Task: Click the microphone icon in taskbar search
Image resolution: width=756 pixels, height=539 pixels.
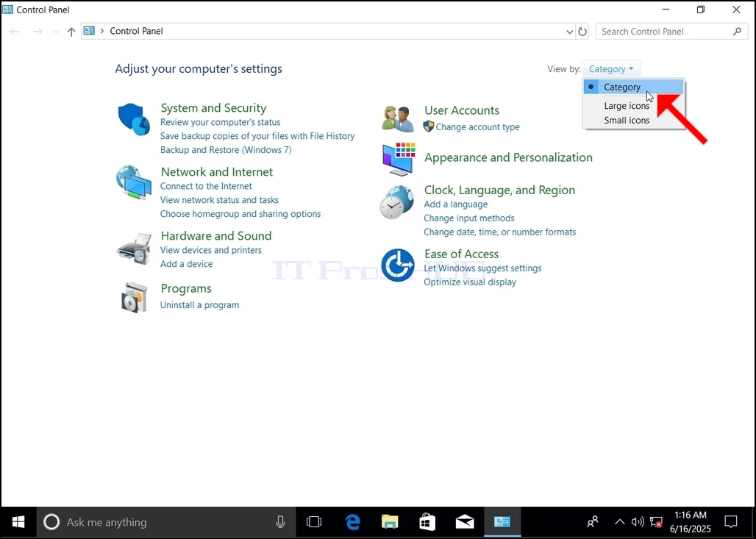Action: coord(280,522)
